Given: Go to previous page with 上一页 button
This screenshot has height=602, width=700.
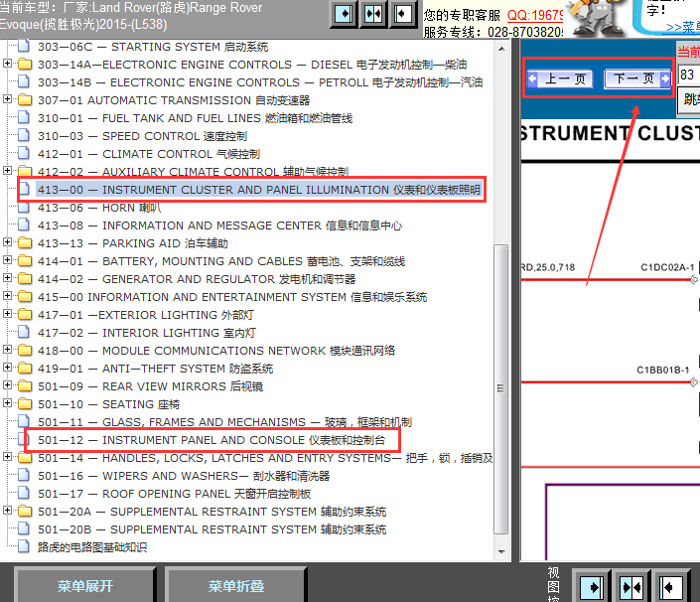Looking at the screenshot, I should click(560, 79).
